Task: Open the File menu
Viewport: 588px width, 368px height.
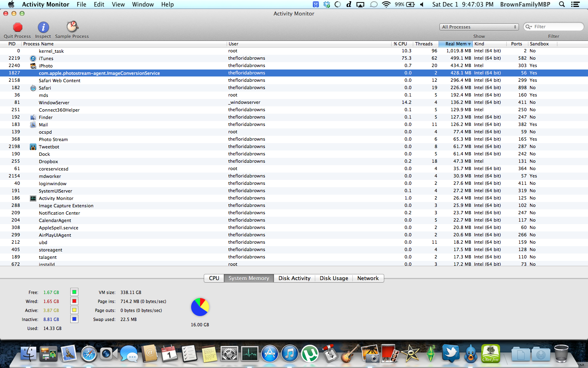Action: (81, 4)
